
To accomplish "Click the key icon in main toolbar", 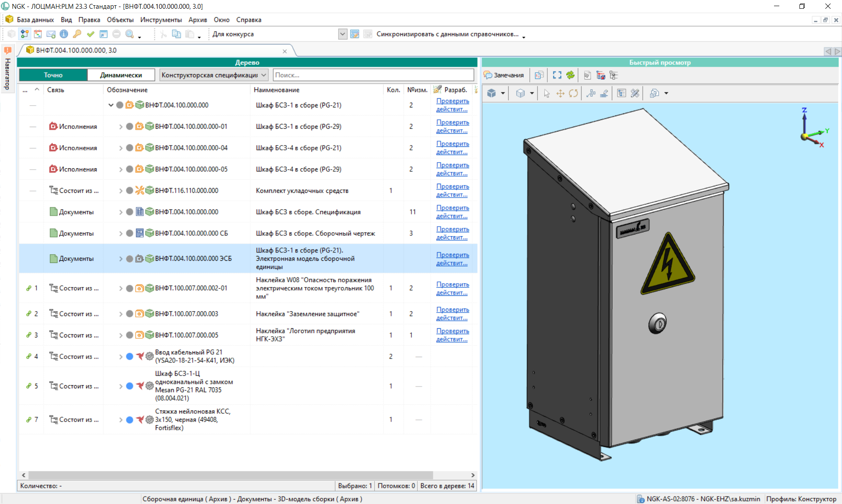I will (77, 34).
